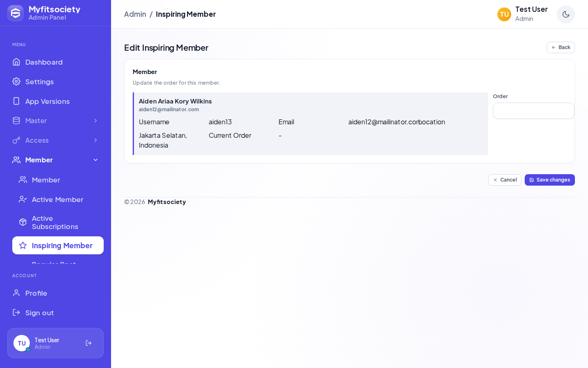Click the App Versions phone icon
The width and height of the screenshot is (588, 368).
(x=16, y=101)
